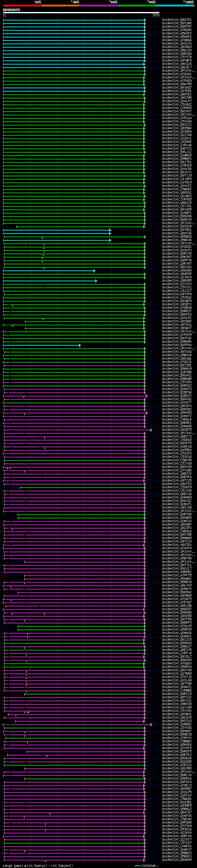The image size is (197, 868).
Task: Open hit UniRef100_A7NSM0
Action: click(177, 30)
